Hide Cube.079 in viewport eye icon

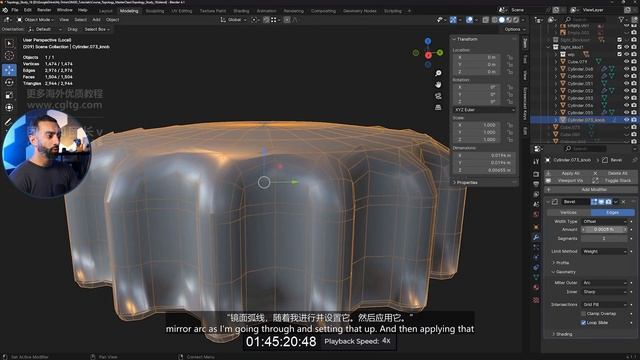(627, 61)
